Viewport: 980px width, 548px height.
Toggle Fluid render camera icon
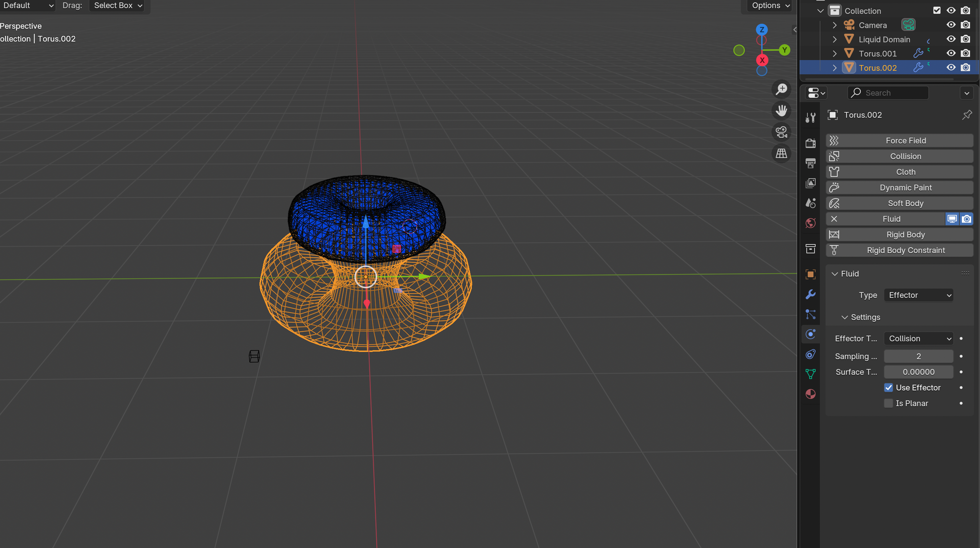click(x=966, y=219)
